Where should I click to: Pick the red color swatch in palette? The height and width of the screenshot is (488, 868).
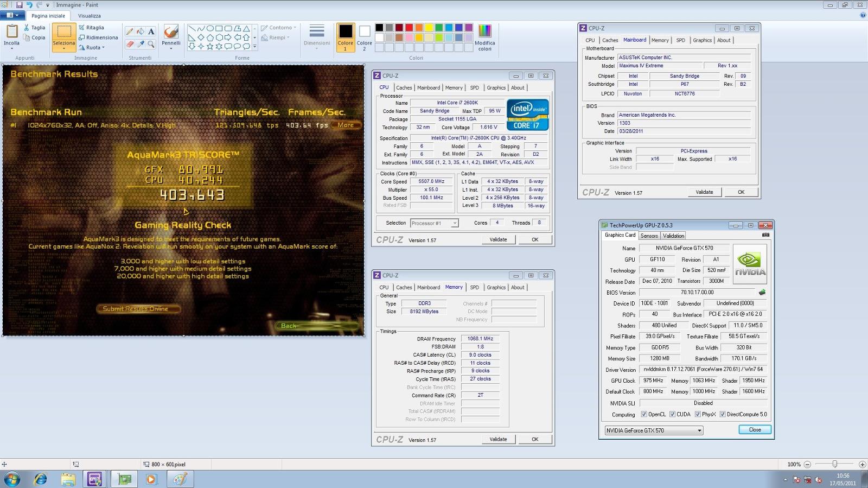pyautogui.click(x=409, y=28)
